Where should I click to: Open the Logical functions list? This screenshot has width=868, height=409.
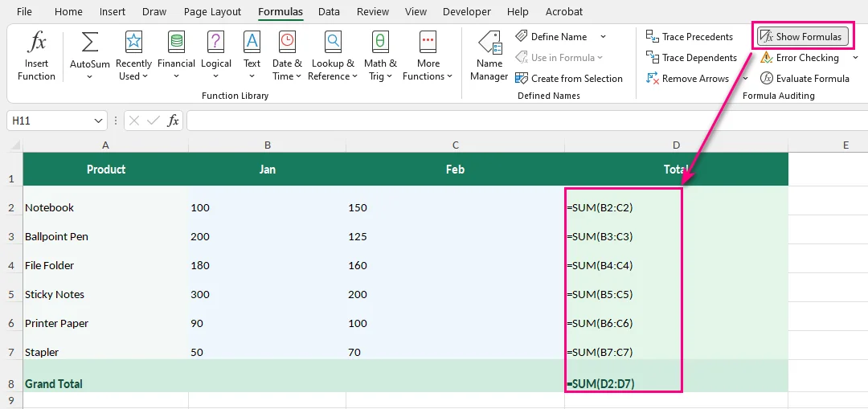216,55
